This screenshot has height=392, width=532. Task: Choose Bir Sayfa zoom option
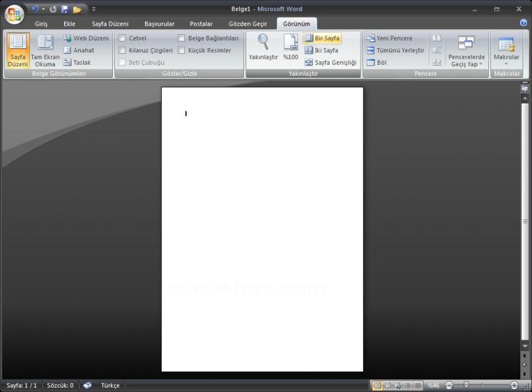coord(322,38)
